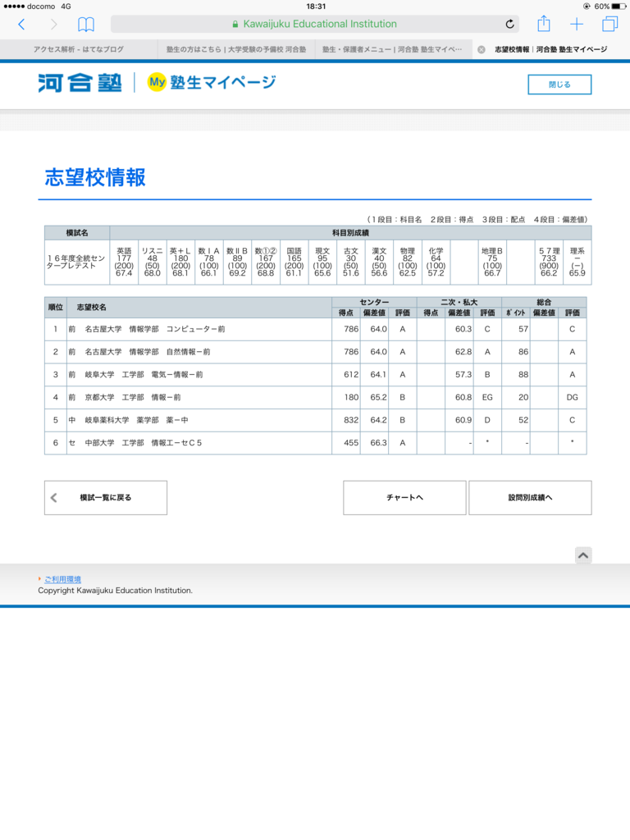The width and height of the screenshot is (630, 840).
Task: Switch to アクセス解析 - はてなブログ tab
Action: [x=79, y=49]
